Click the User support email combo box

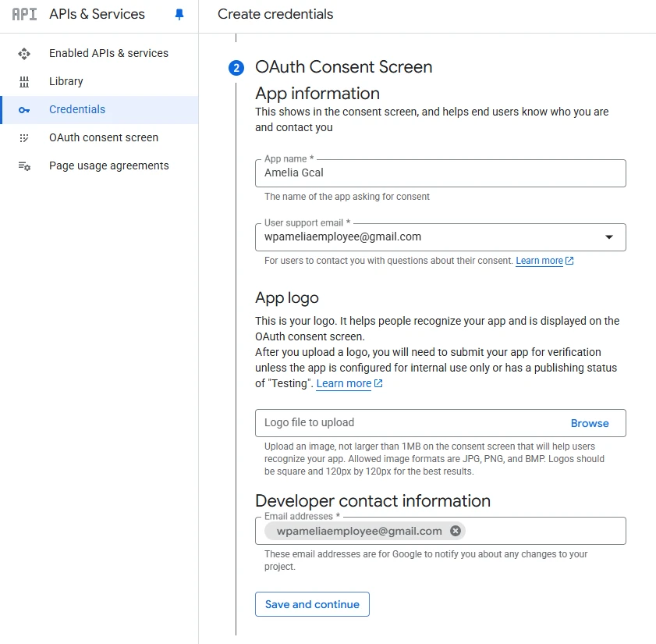click(441, 237)
